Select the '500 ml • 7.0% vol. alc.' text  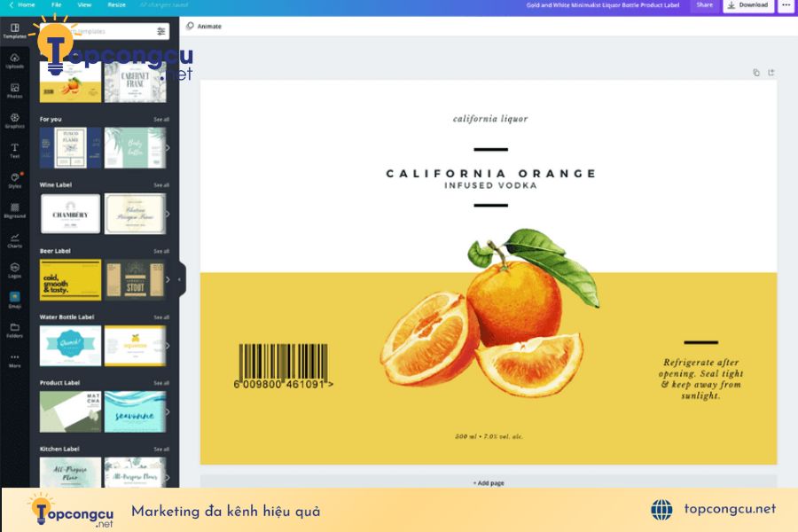[x=489, y=436]
